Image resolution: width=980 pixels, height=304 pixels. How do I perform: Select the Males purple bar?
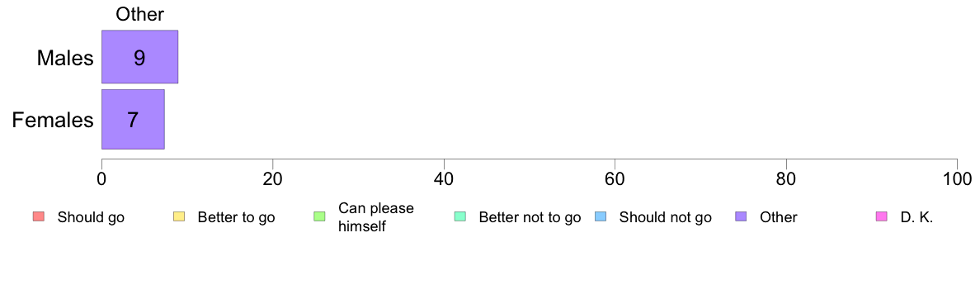click(x=140, y=57)
